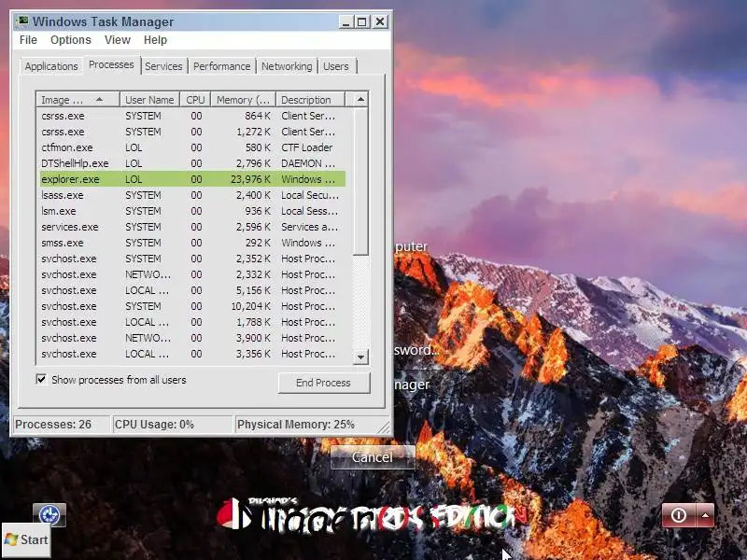Select svchost.exe using 3,900 K memory
This screenshot has width=747, height=560.
[x=190, y=338]
